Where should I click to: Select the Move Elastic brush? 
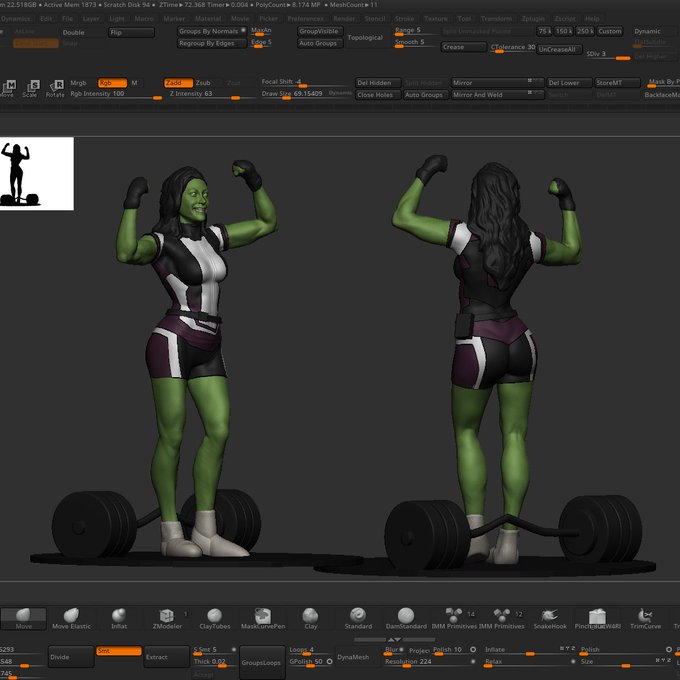pos(72,618)
